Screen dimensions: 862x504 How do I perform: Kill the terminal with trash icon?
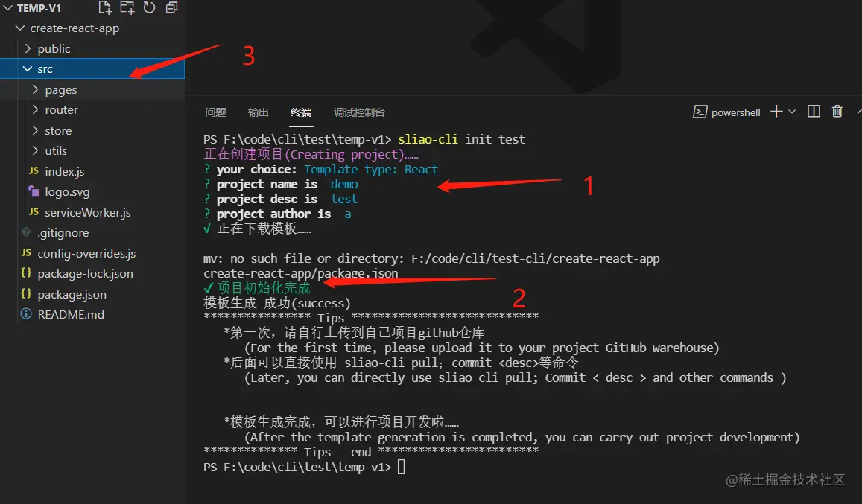click(x=837, y=112)
